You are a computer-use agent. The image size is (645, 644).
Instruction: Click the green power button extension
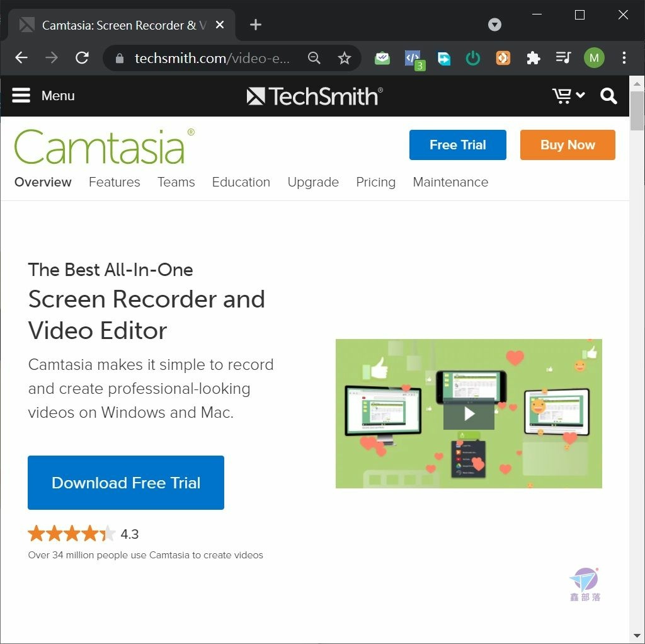click(x=473, y=58)
